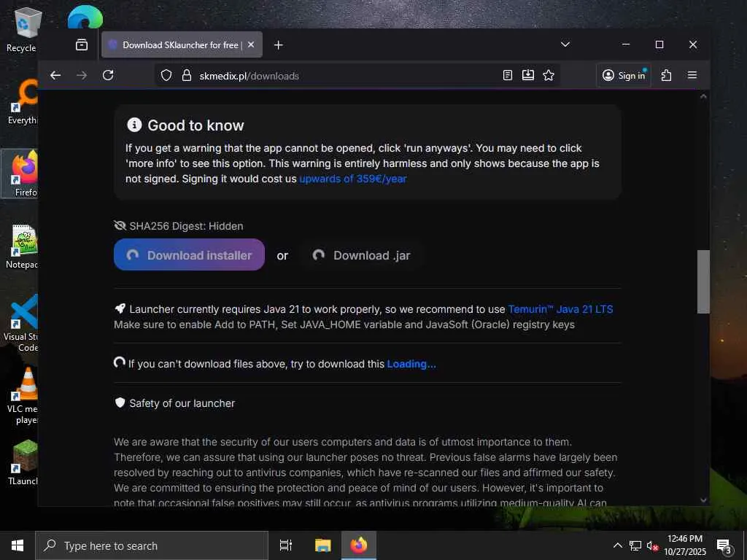The image size is (747, 560).
Task: Open the Firefox hamburger menu
Action: coord(692,75)
